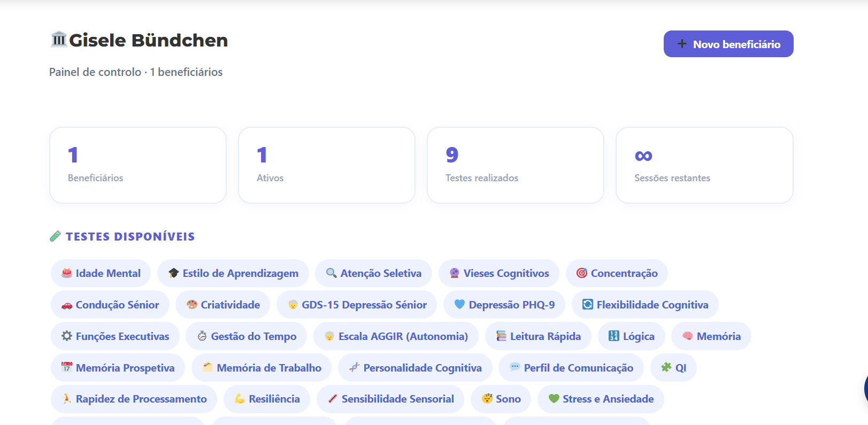Open the Beneficiários stat card

point(138,165)
